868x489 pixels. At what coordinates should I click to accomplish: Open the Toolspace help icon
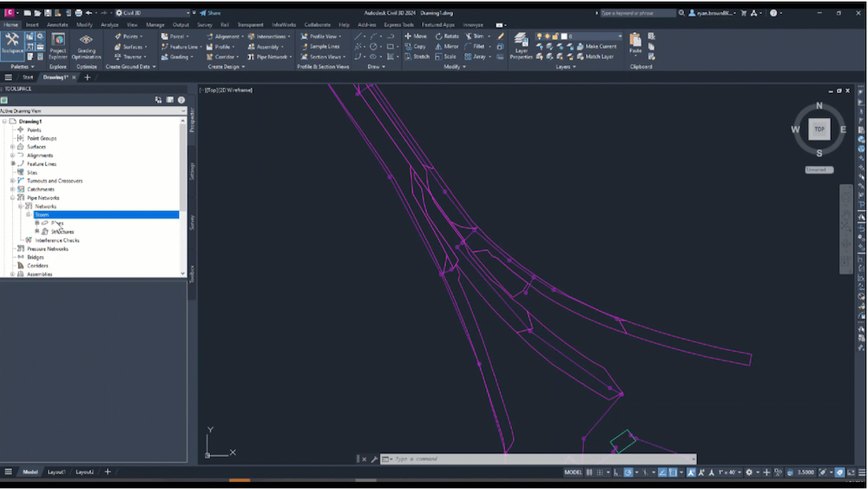[181, 100]
